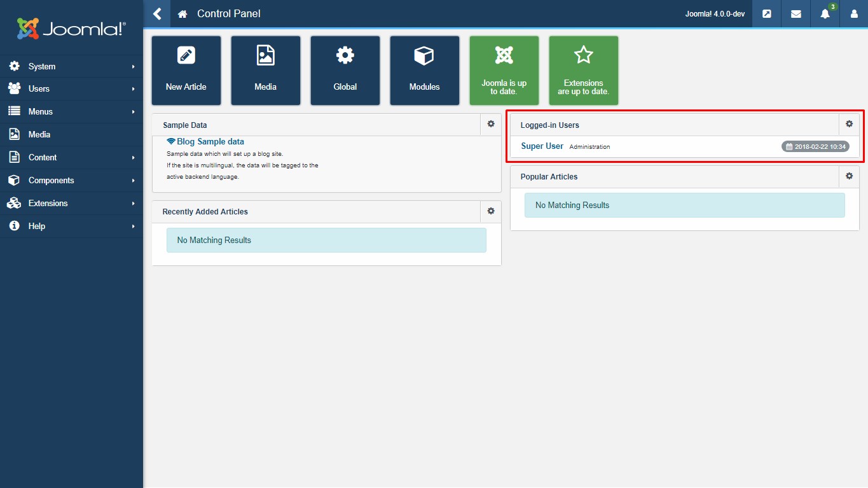
Task: Expand the System submenu arrow
Action: pos(134,66)
